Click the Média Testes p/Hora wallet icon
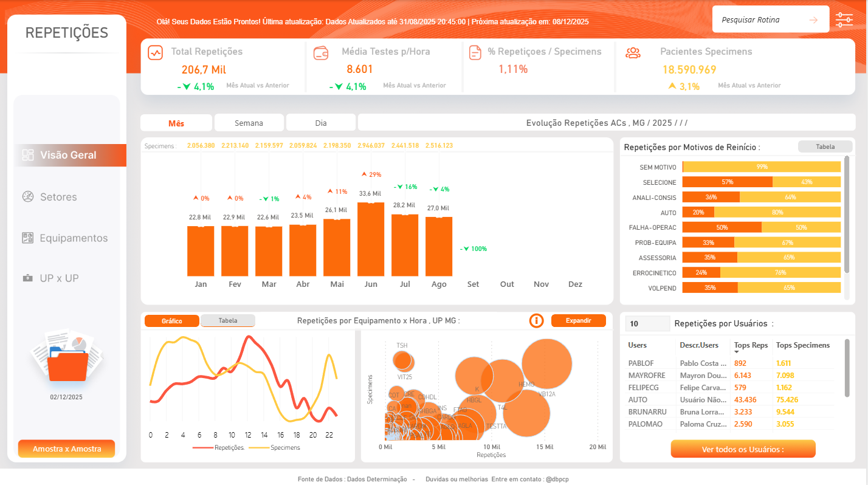 coord(321,53)
